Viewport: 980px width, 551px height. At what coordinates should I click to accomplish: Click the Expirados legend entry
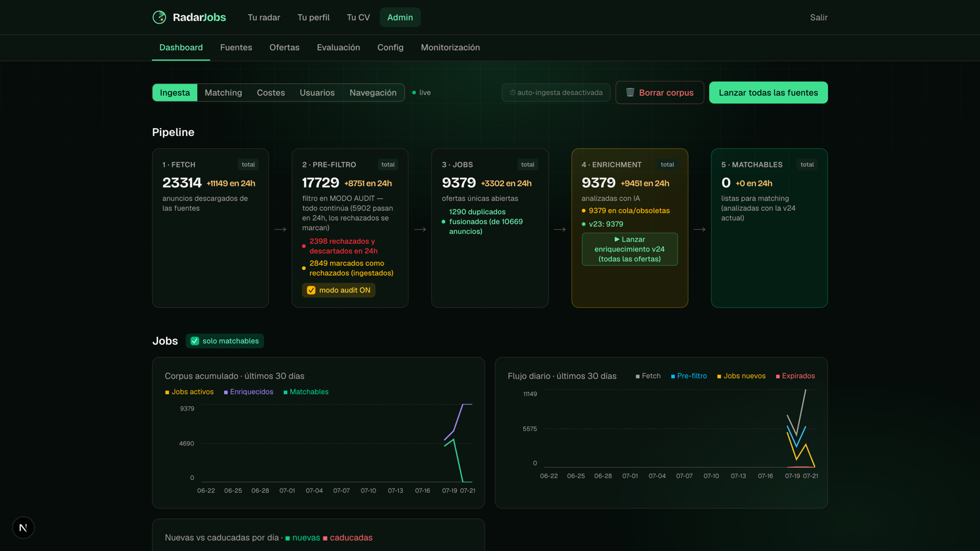click(796, 376)
